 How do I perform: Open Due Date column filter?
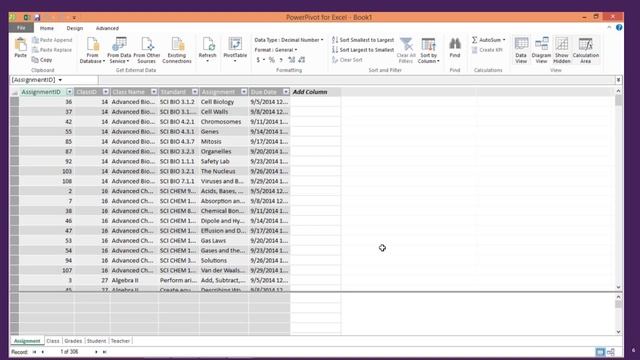286,92
